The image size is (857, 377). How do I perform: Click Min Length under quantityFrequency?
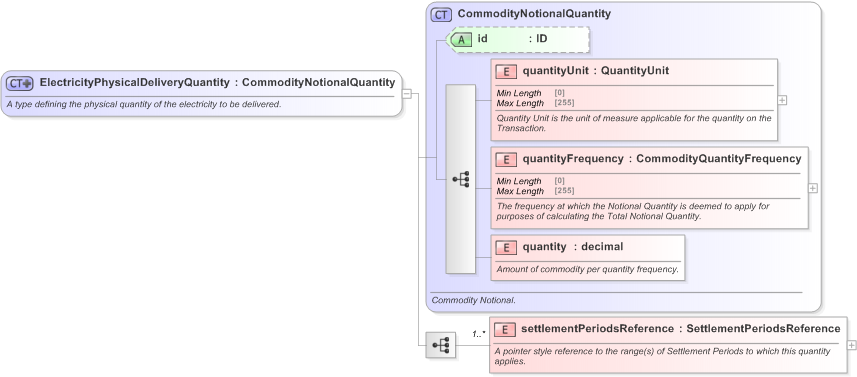(519, 181)
